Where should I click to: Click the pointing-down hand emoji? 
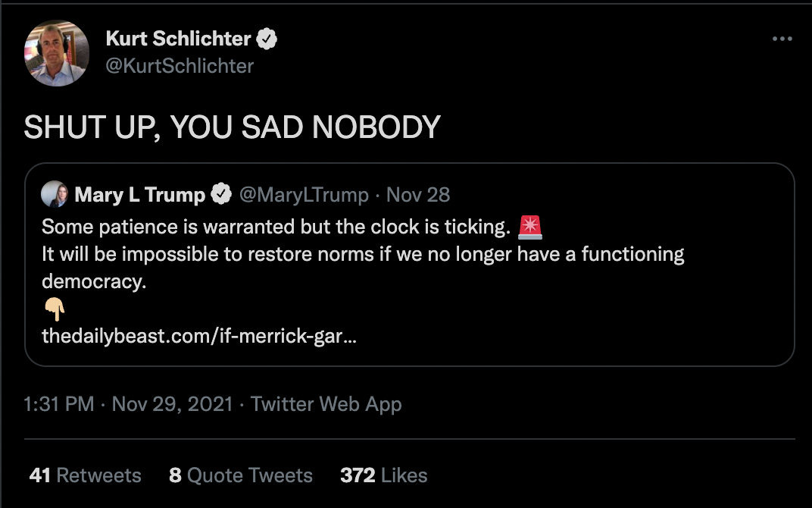pyautogui.click(x=55, y=309)
